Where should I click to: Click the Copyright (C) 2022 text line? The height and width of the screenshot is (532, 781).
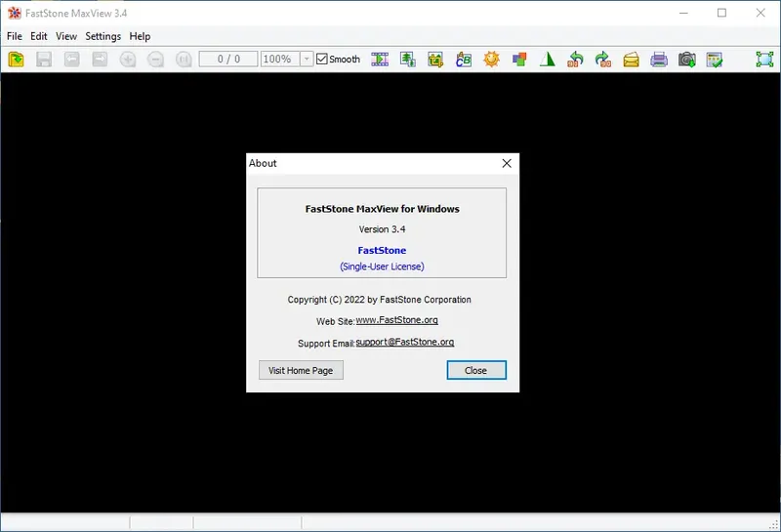pyautogui.click(x=379, y=300)
